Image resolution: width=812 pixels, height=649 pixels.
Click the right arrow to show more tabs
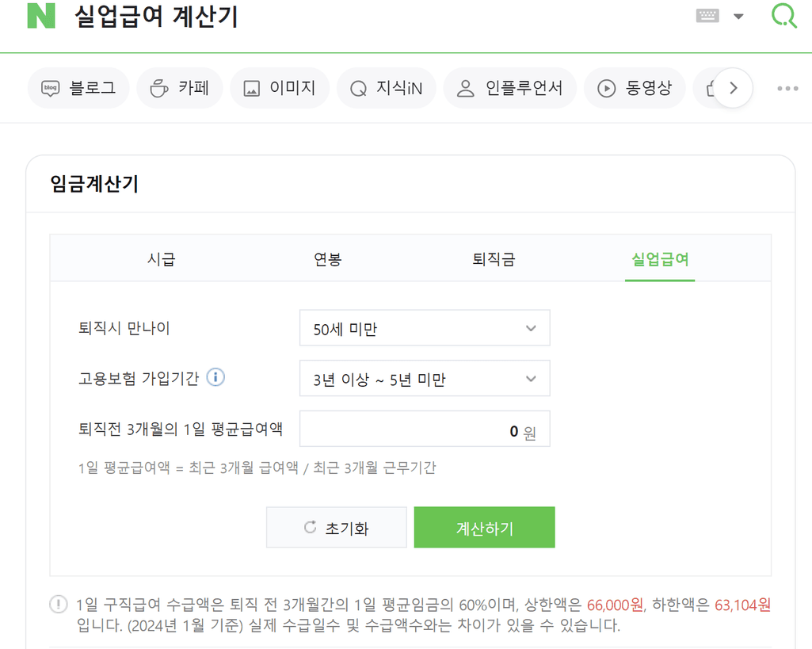(x=733, y=88)
